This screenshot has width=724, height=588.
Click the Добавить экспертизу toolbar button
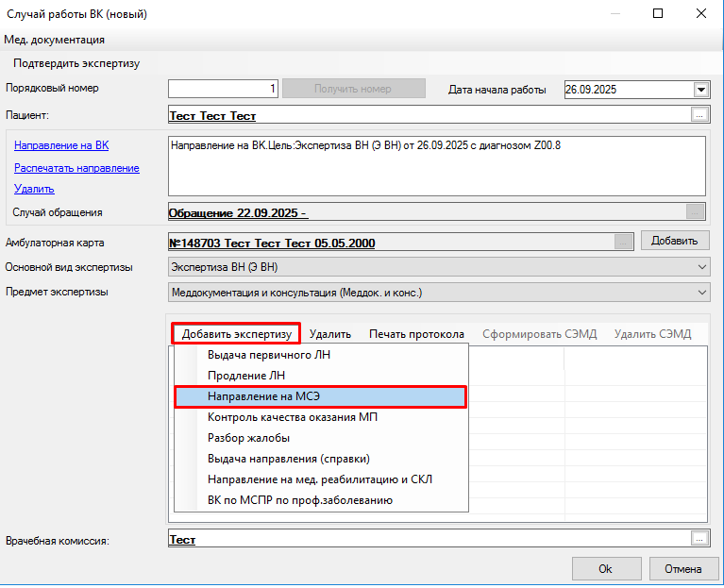point(236,333)
